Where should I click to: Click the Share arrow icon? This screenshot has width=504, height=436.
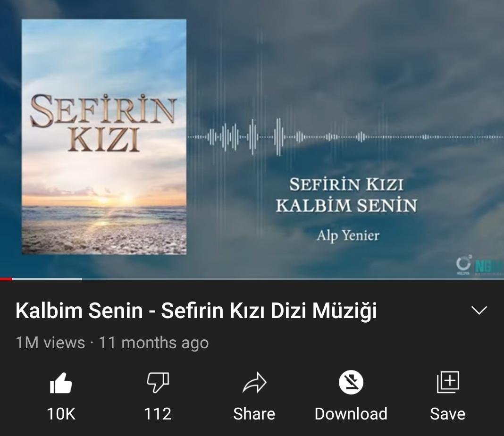point(254,382)
